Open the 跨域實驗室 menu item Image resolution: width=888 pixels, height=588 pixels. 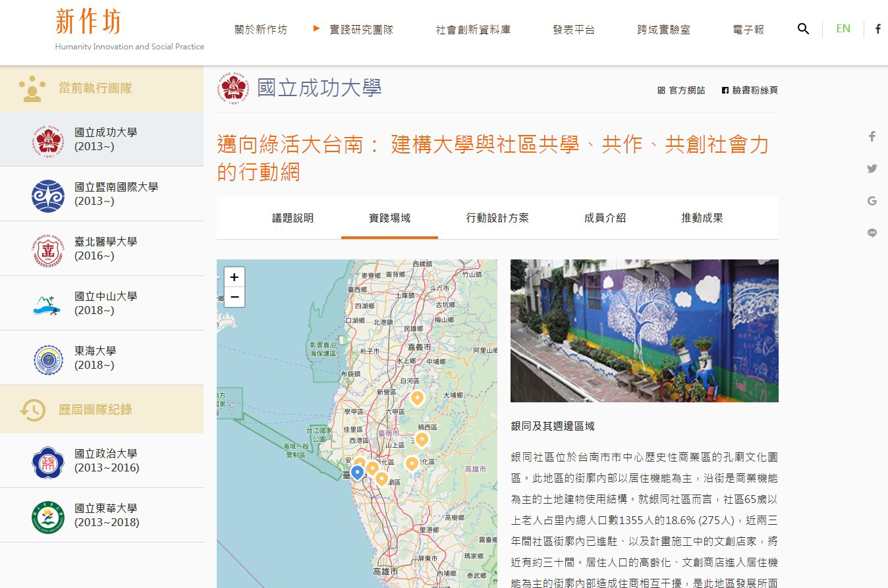coord(664,30)
